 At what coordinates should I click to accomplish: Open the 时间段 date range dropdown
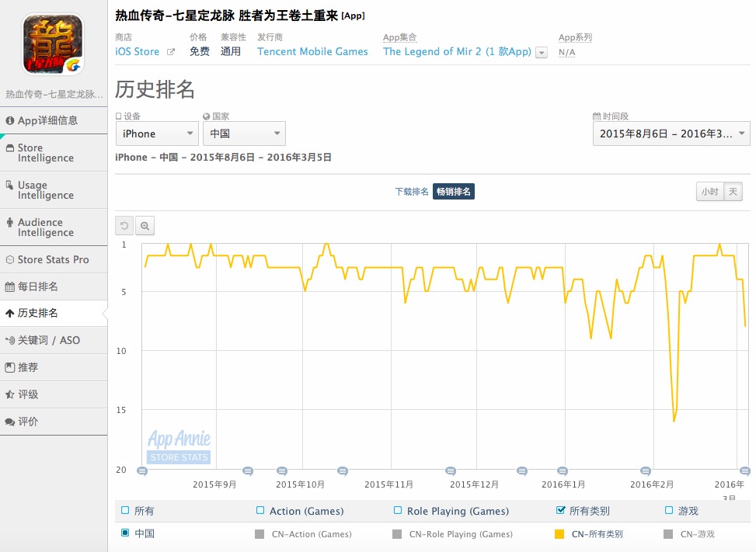click(x=671, y=134)
